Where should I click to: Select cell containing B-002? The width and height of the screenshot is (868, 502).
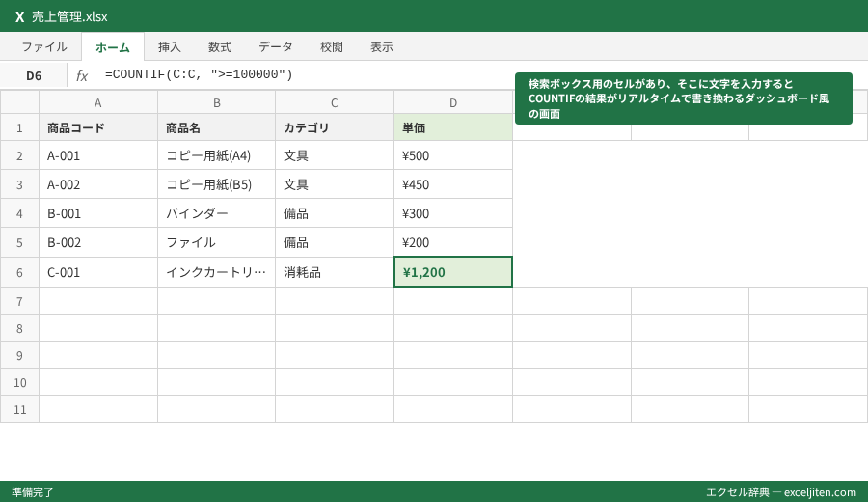coord(98,242)
